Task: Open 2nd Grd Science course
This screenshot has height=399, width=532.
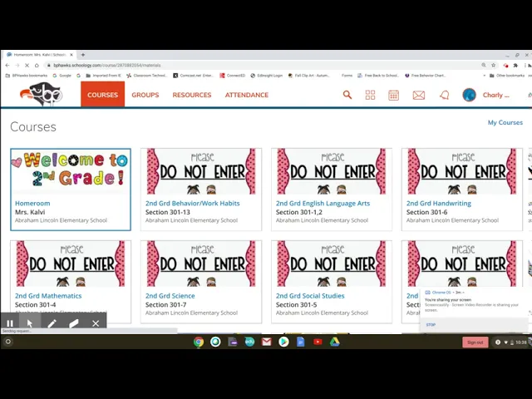Action: (170, 296)
